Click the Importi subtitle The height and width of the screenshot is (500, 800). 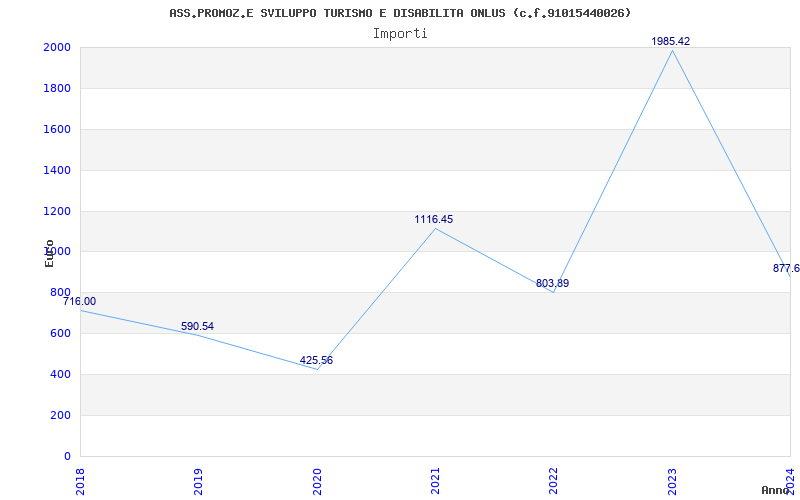400,34
